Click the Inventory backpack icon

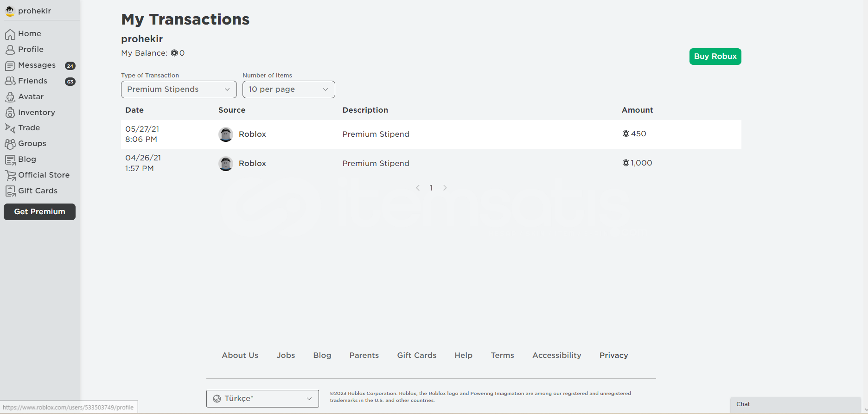click(10, 113)
